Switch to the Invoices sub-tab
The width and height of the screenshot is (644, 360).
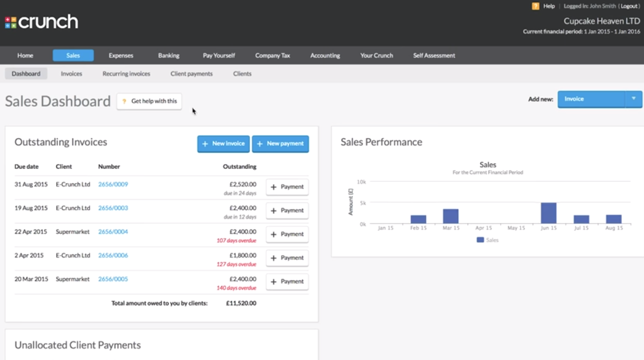71,73
